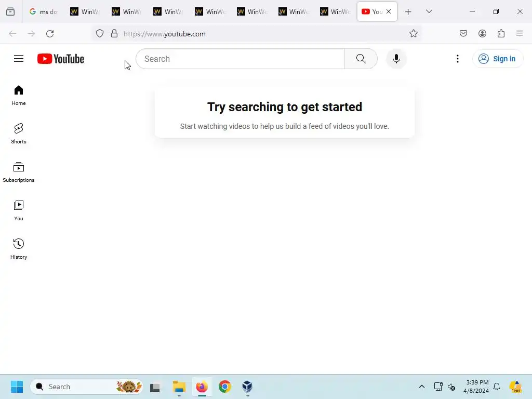Screen dimensions: 532x399
Task: View site security padlock info
Action: [x=114, y=33]
